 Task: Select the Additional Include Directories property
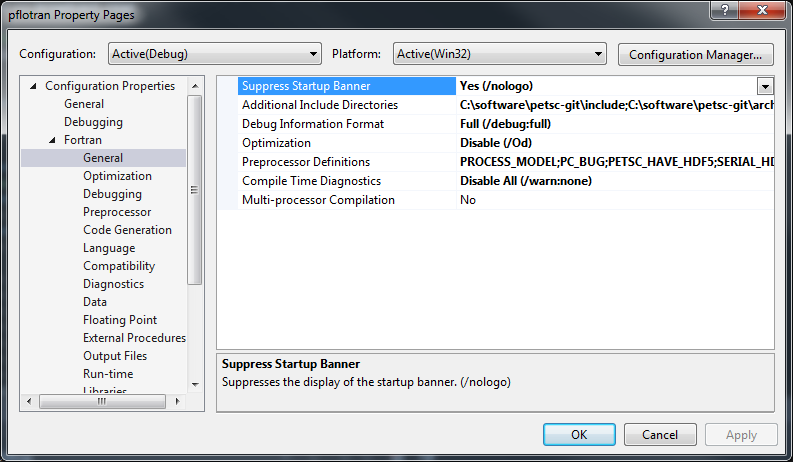320,105
